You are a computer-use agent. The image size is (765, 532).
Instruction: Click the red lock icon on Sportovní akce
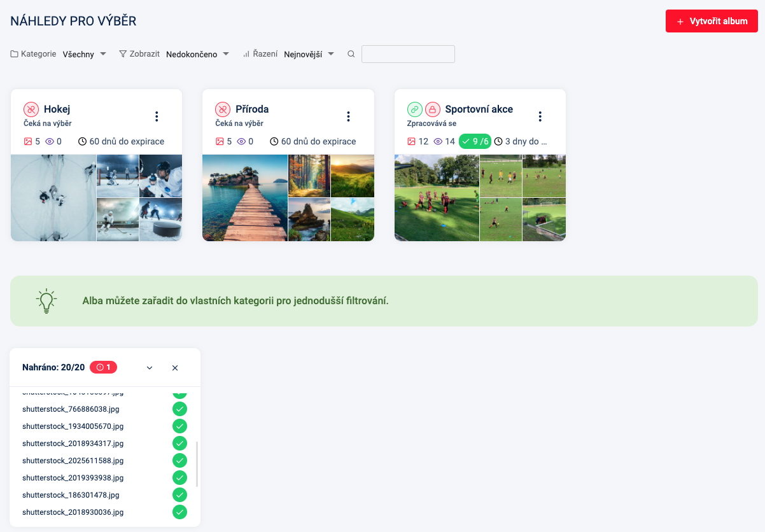coord(433,109)
